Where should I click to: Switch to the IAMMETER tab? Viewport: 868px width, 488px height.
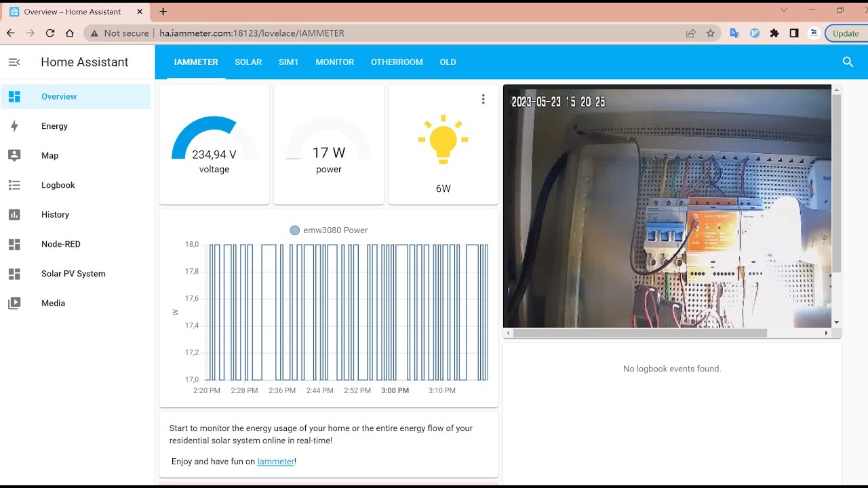click(196, 62)
